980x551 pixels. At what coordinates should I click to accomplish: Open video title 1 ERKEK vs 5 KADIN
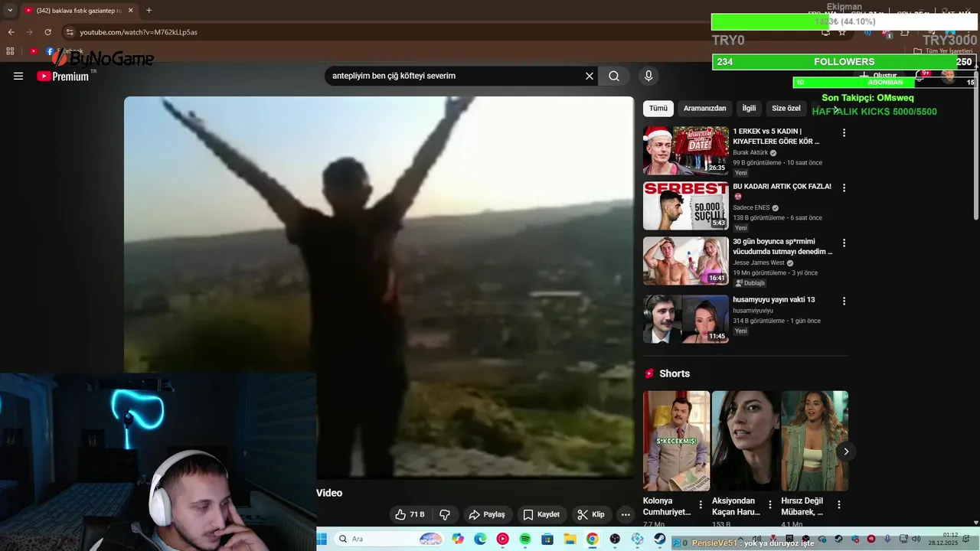(x=776, y=136)
